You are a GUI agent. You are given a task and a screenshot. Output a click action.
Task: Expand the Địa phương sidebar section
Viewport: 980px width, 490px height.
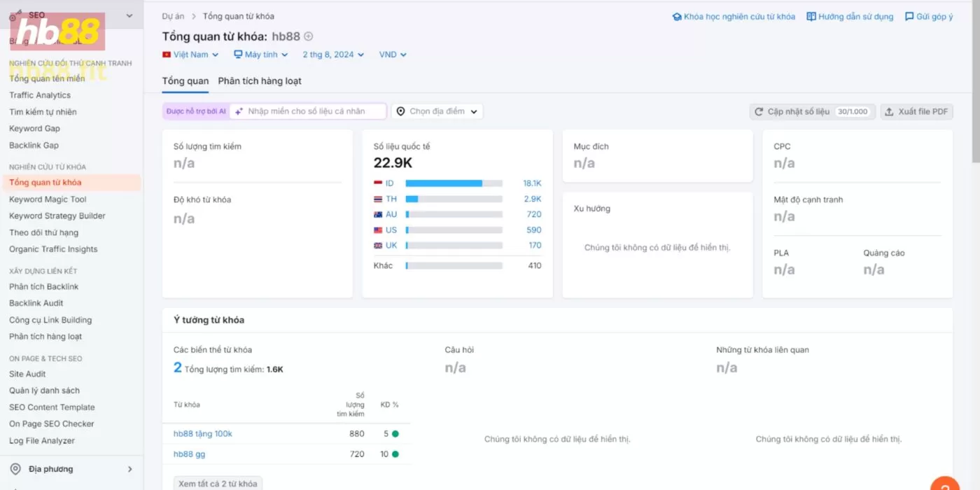(129, 469)
